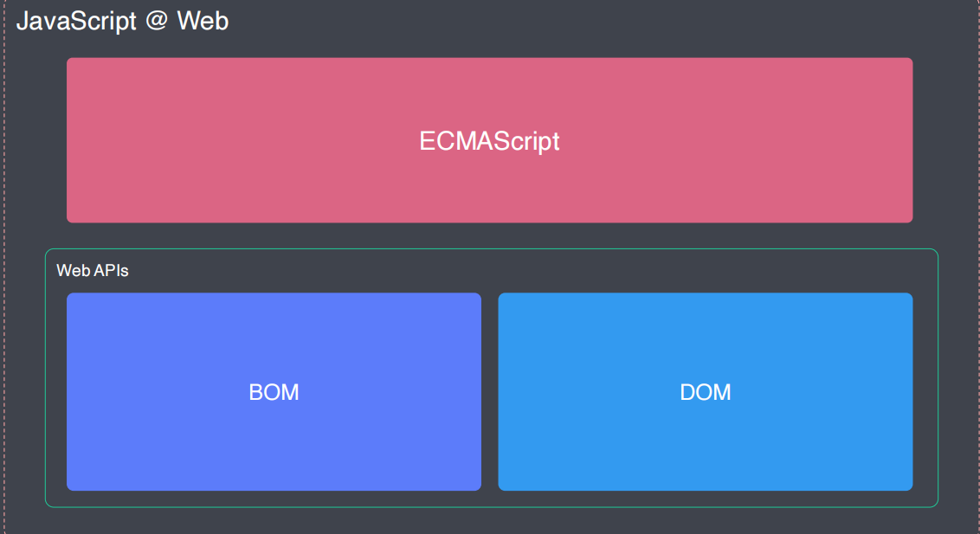Click the dark background below the Web APIs container

pos(489,520)
